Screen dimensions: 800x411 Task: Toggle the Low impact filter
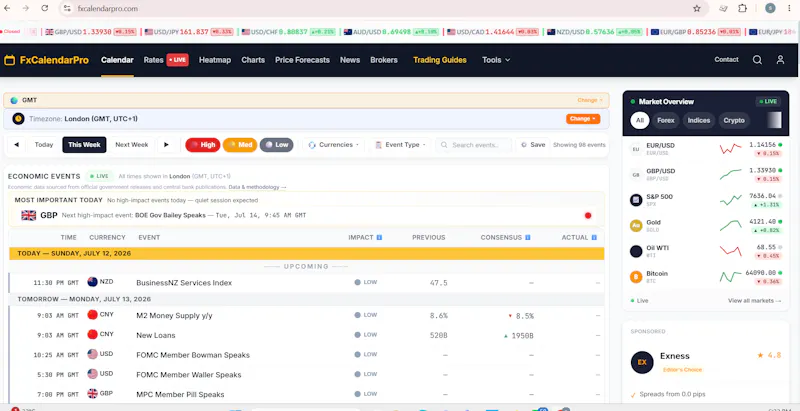pos(277,145)
